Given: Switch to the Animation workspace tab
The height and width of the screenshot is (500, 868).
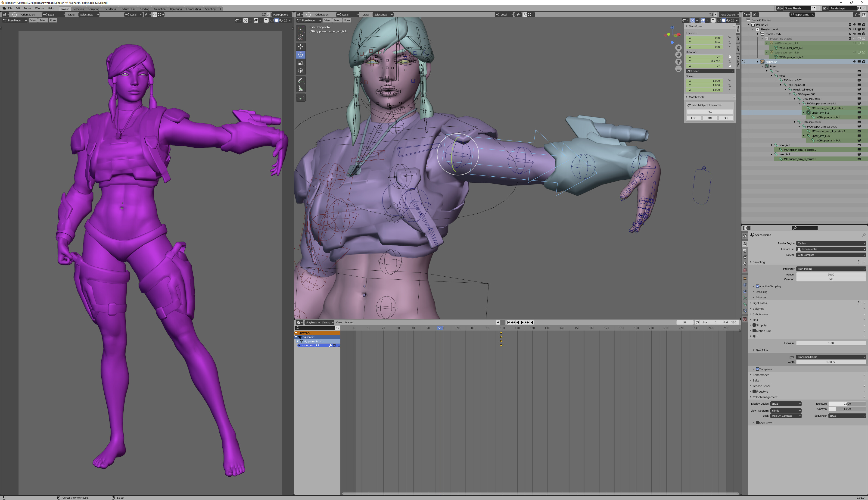Looking at the screenshot, I should point(159,9).
